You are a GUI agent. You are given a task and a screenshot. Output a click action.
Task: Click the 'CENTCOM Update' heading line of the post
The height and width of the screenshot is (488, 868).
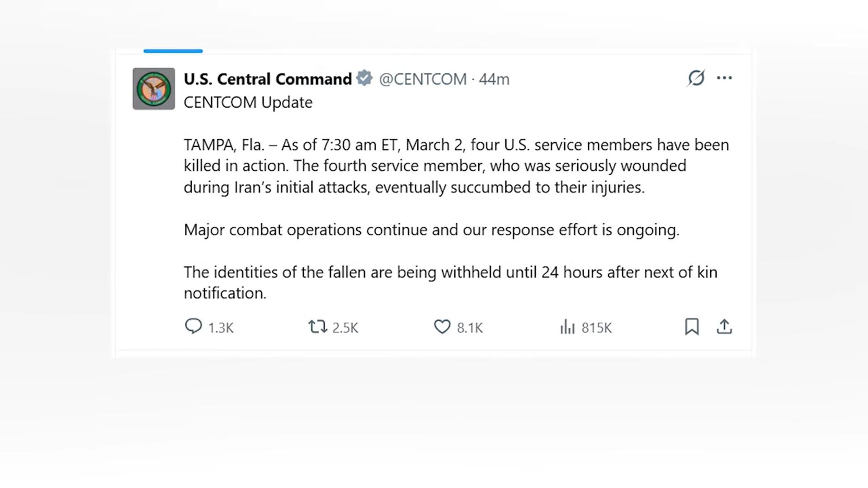[x=248, y=103]
